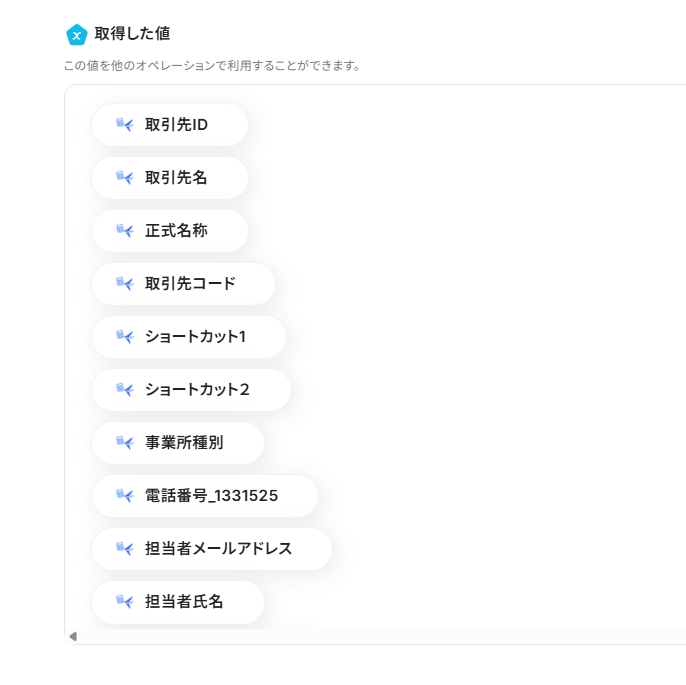Image resolution: width=686 pixels, height=685 pixels.
Task: Click the icon beside 電話番号_1331525
Action: point(125,495)
